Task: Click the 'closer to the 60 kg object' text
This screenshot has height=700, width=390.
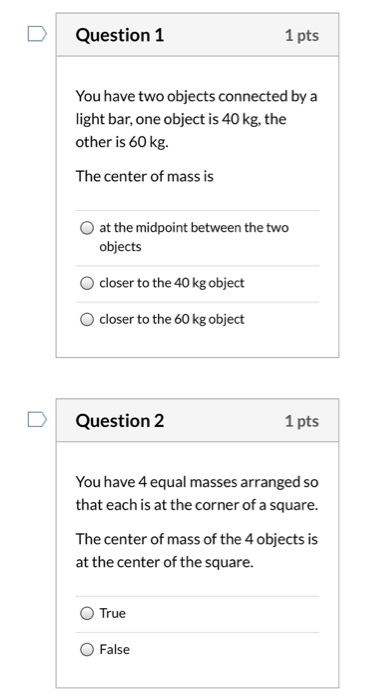Action: [172, 319]
